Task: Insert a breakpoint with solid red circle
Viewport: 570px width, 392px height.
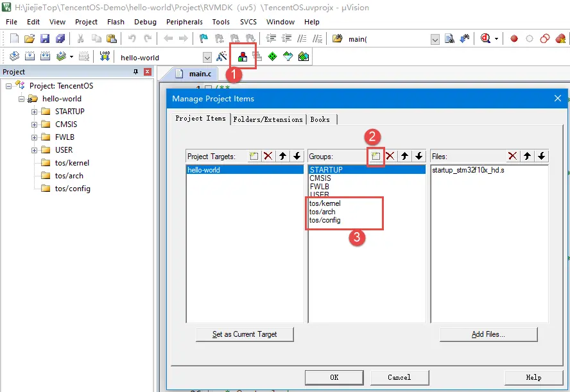Action: tap(514, 38)
